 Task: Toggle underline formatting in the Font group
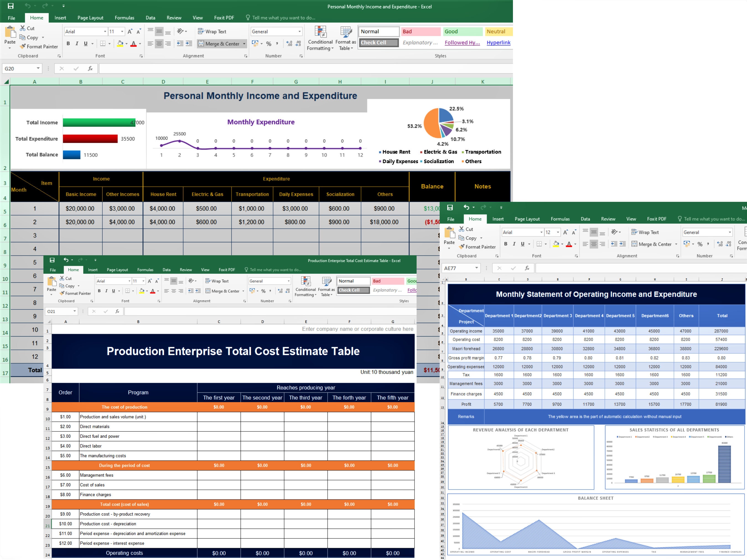pyautogui.click(x=85, y=43)
